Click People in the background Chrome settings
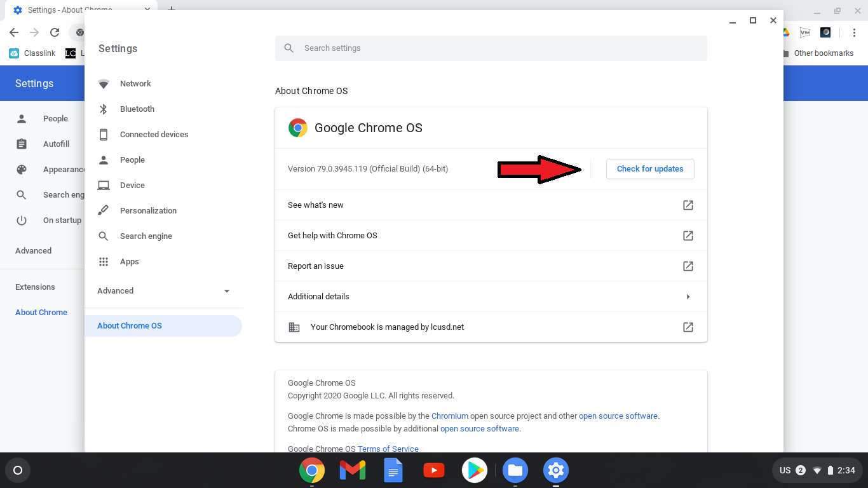Viewport: 868px width, 488px height. pyautogui.click(x=55, y=119)
